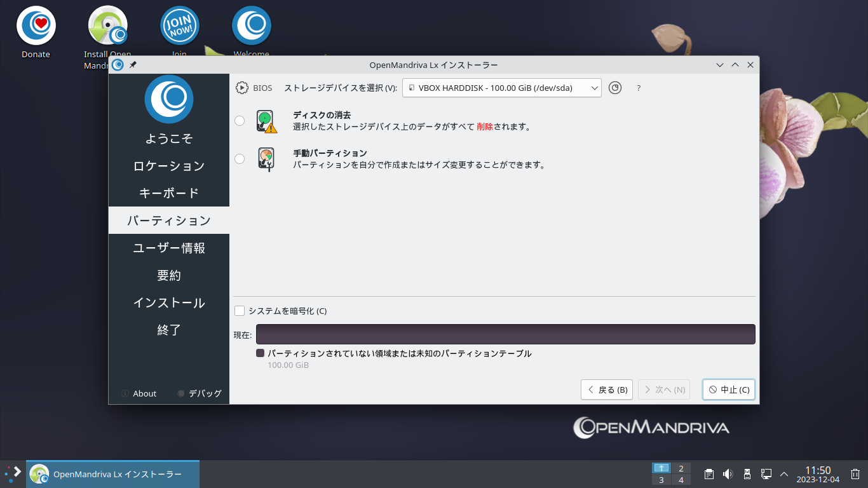Image resolution: width=868 pixels, height=488 pixels.
Task: Click the OpenMandriva installer taskbar entry
Action: pos(113,474)
